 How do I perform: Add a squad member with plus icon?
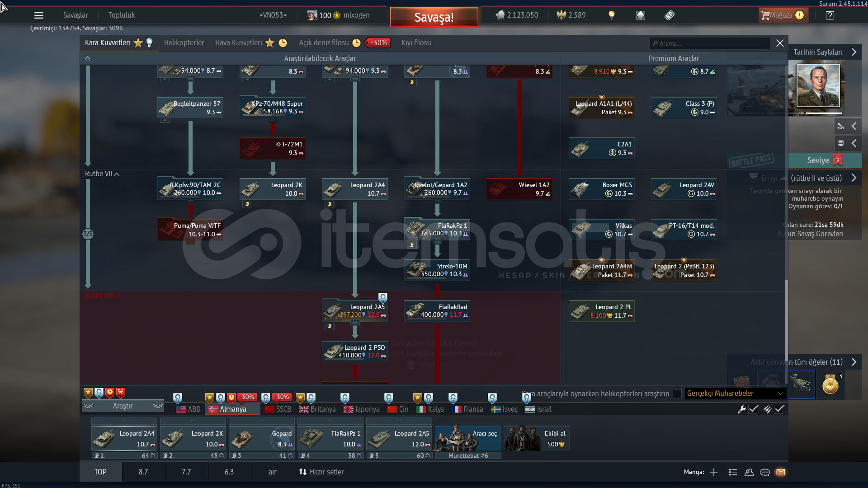[x=714, y=472]
